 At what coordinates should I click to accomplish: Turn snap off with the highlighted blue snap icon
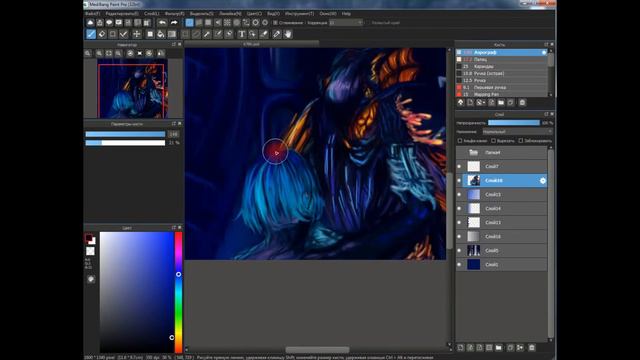click(189, 22)
